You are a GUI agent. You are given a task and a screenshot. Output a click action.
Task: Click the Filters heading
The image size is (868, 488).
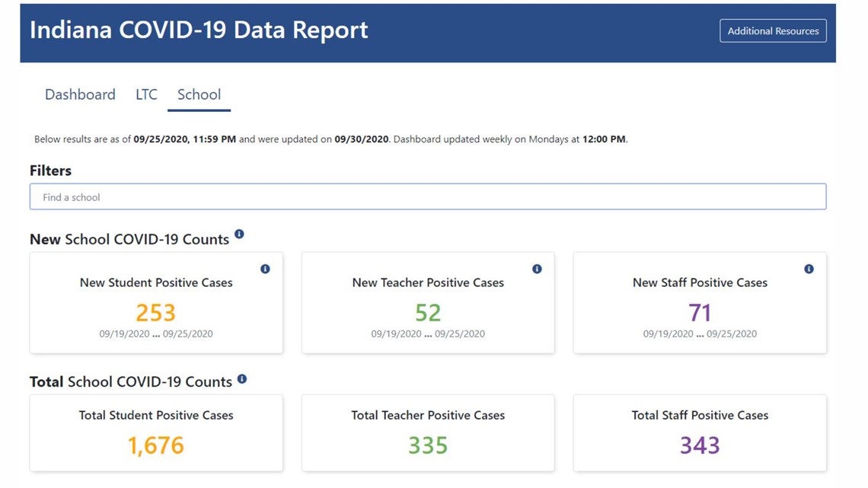50,170
